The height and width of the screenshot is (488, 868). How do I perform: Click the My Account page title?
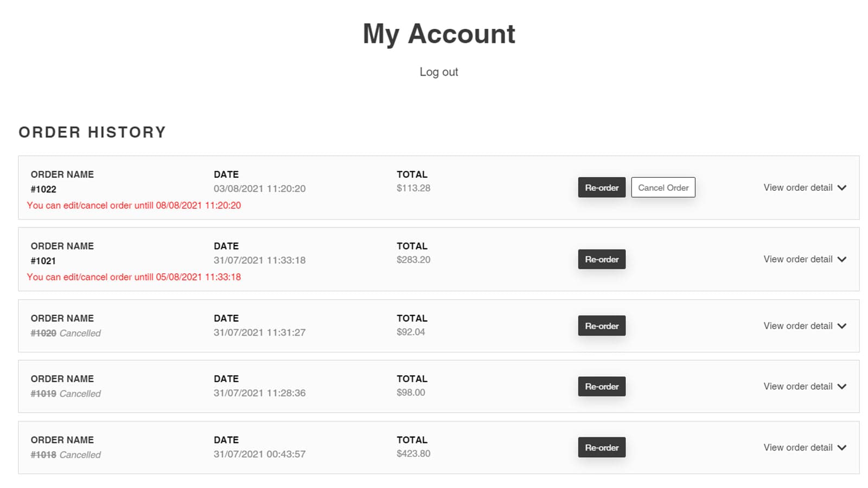click(x=438, y=34)
